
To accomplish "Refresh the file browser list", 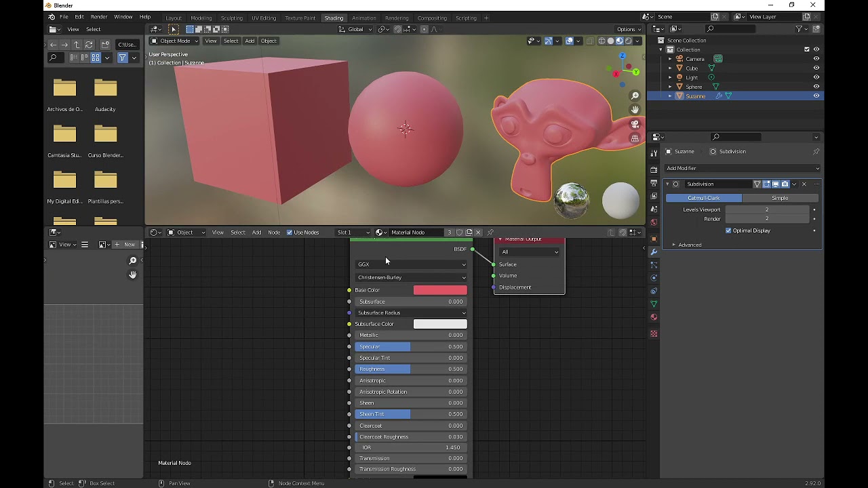I will click(x=89, y=45).
